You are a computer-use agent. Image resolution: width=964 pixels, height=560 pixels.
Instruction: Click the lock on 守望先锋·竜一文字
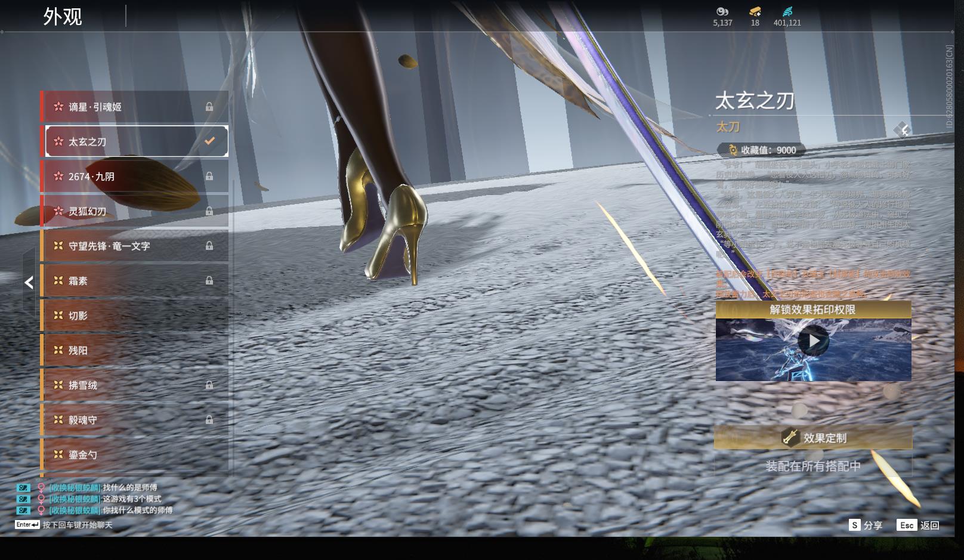209,246
